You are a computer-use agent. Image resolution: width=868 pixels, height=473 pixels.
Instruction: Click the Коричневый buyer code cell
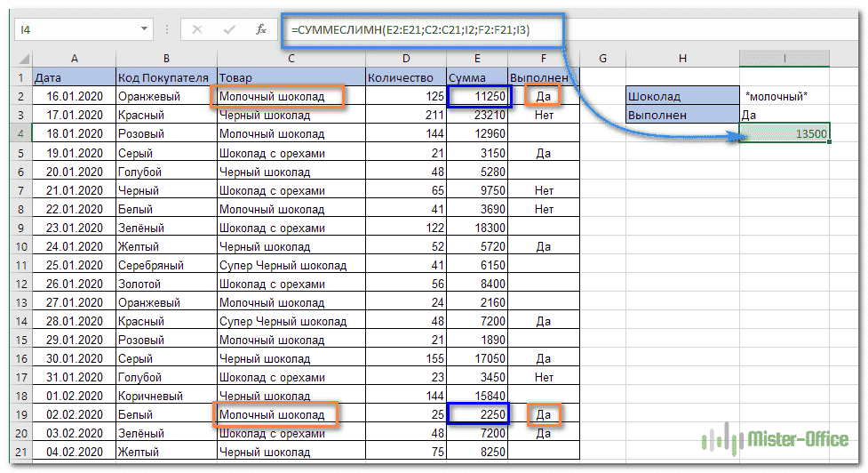[x=165, y=396]
